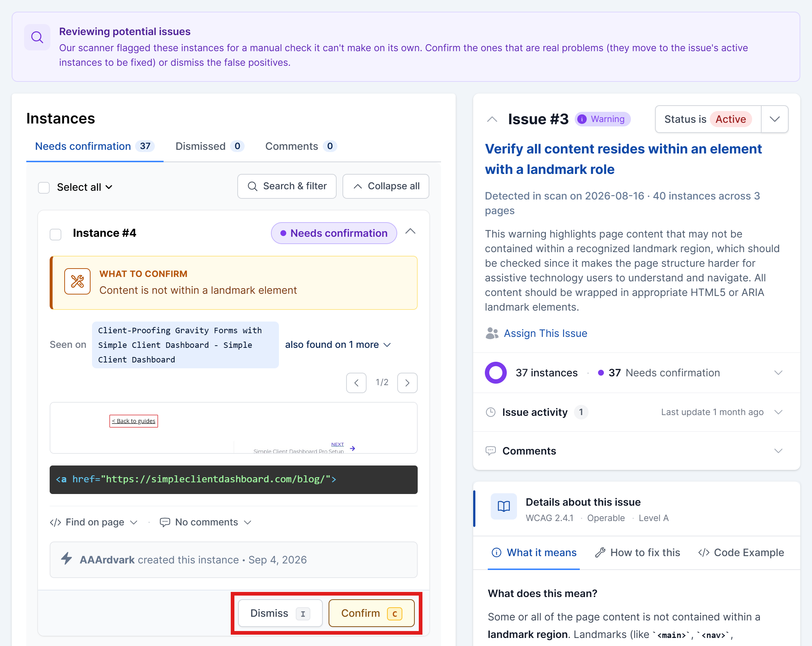Image resolution: width=812 pixels, height=646 pixels.
Task: Click the open book icon in issue details
Action: [503, 506]
